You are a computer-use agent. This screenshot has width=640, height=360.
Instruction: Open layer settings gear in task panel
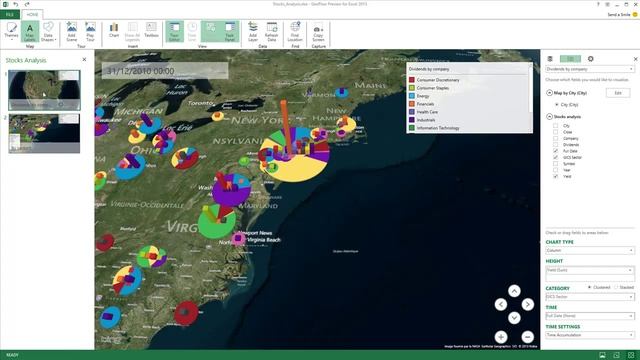[x=591, y=59]
